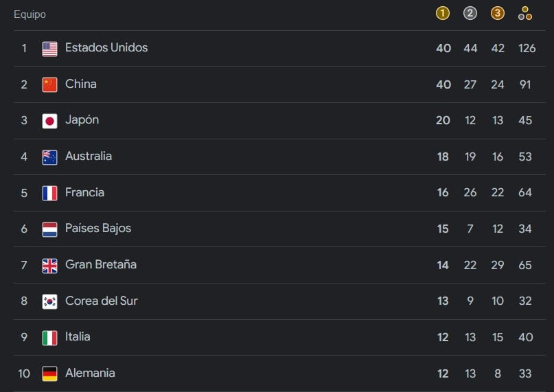The width and height of the screenshot is (554, 392).
Task: Click the Netherlands flag icon
Action: point(49,229)
